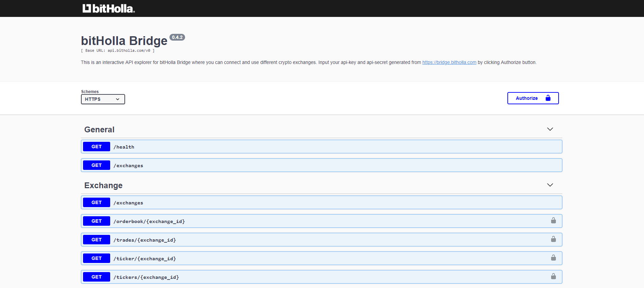Image resolution: width=644 pixels, height=288 pixels.
Task: Expand GET /orderbook/{exchange_id} endpoint
Action: coord(321,221)
